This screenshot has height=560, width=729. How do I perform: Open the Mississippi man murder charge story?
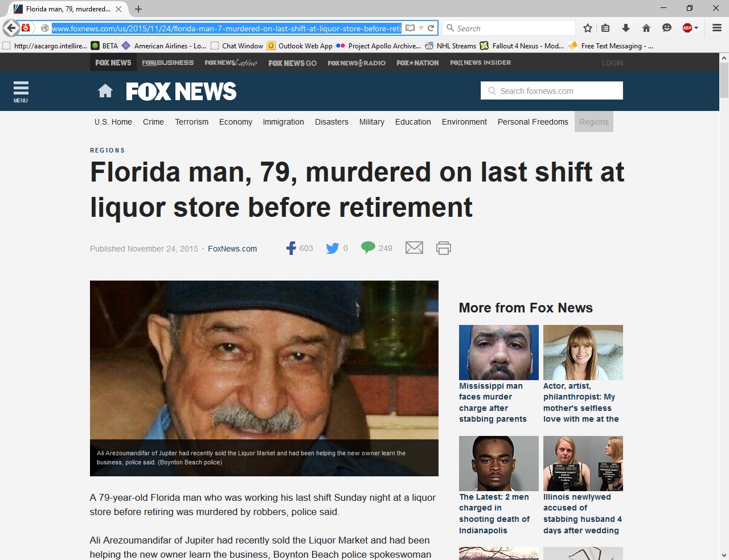pyautogui.click(x=493, y=402)
